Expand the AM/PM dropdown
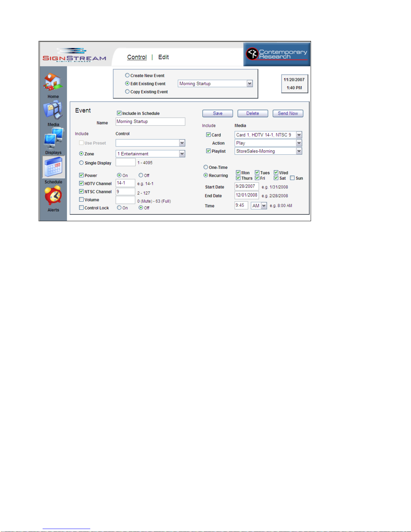 pyautogui.click(x=264, y=206)
